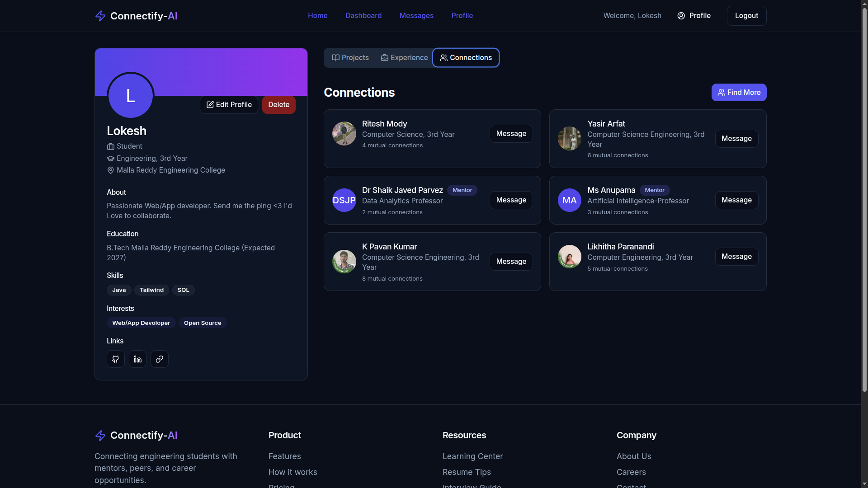Click the page scrollbar on the right
868x488 pixels.
(863, 181)
